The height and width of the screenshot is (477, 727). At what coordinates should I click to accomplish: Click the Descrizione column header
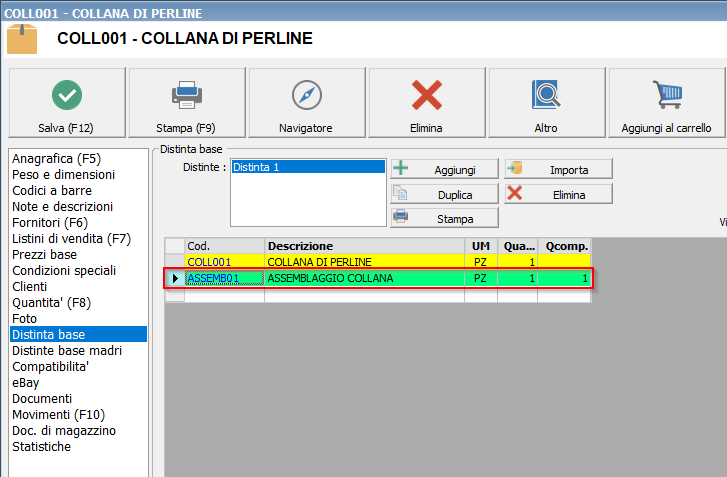tap(365, 246)
